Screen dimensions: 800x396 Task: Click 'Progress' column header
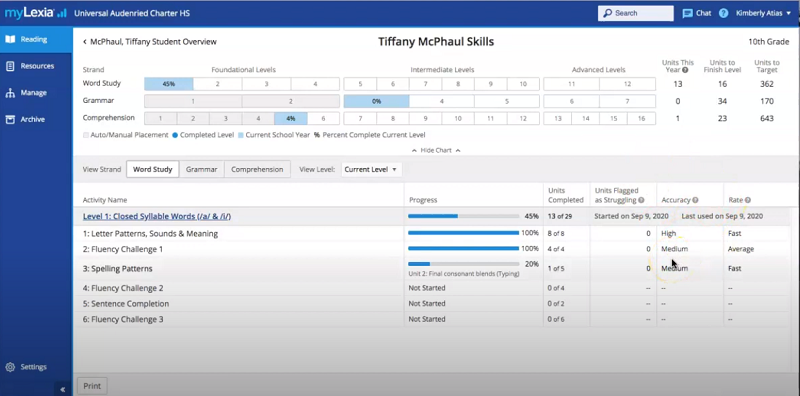point(423,200)
